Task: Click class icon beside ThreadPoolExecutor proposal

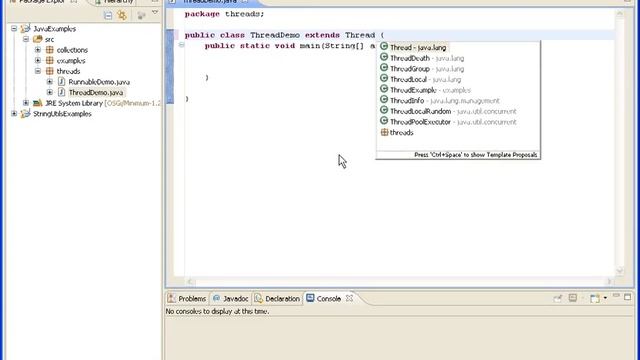Action: coord(384,121)
